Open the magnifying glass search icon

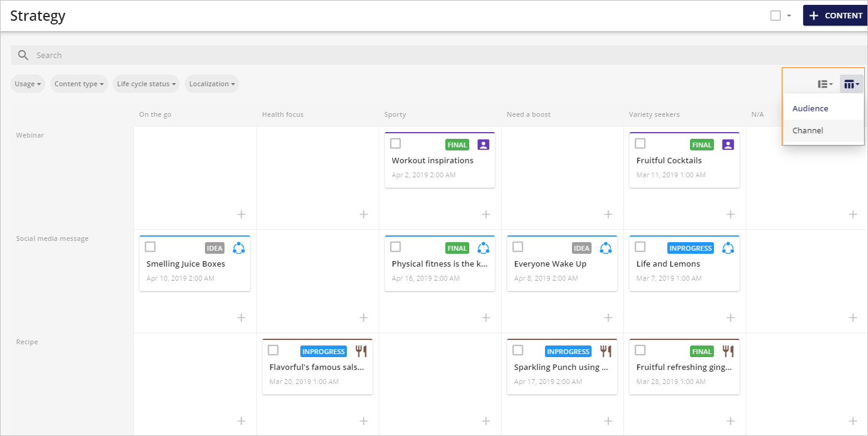tap(23, 54)
